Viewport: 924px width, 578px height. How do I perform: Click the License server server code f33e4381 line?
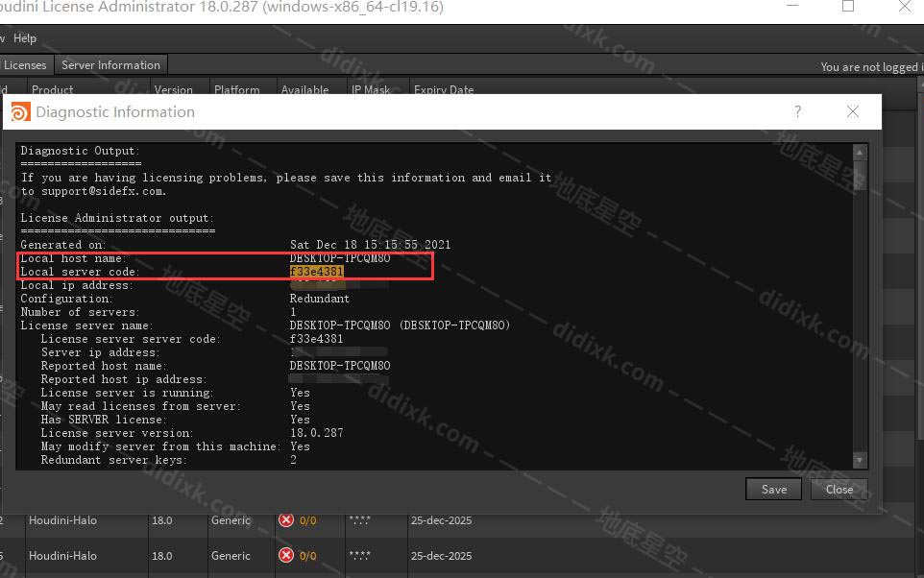pos(191,339)
